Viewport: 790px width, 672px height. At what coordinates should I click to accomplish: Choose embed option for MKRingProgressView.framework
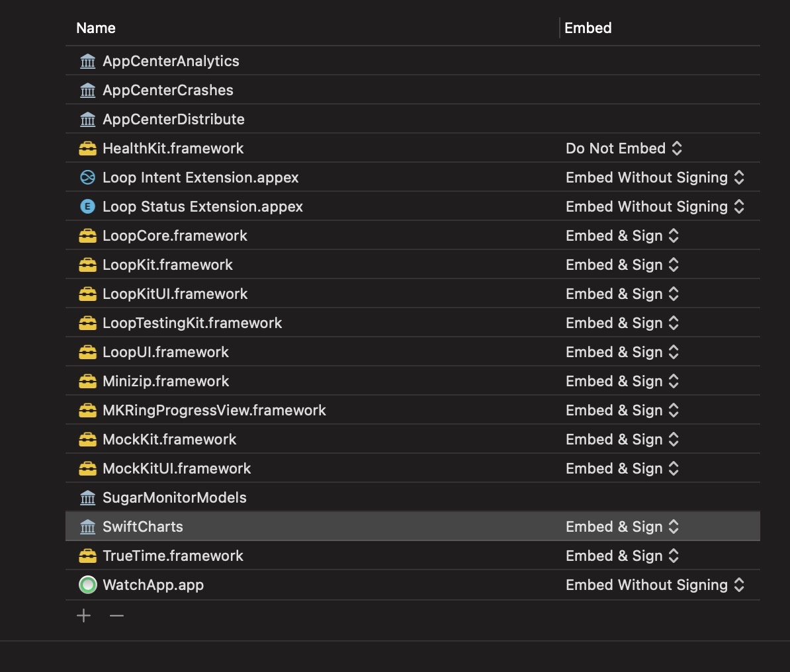(x=622, y=411)
